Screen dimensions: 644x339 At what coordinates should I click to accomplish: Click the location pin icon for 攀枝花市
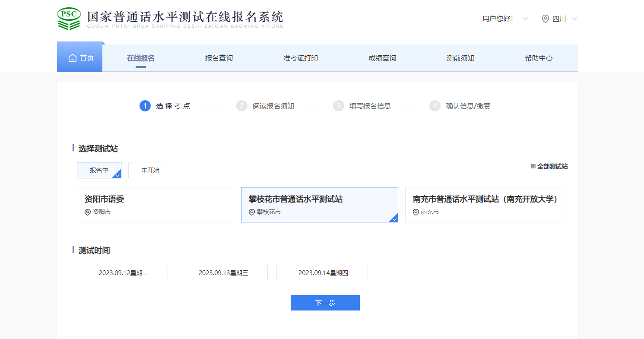point(252,212)
